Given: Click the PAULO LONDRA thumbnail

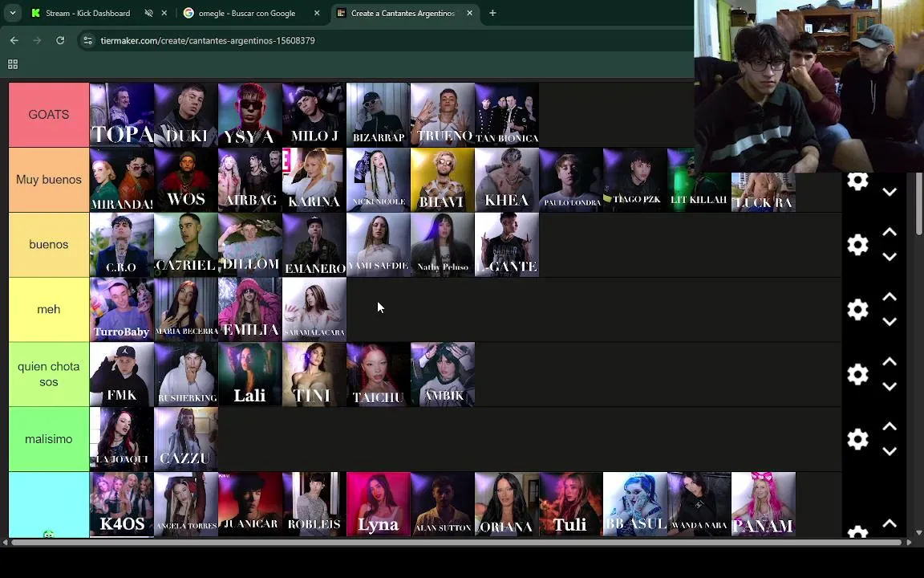Looking at the screenshot, I should (x=571, y=179).
